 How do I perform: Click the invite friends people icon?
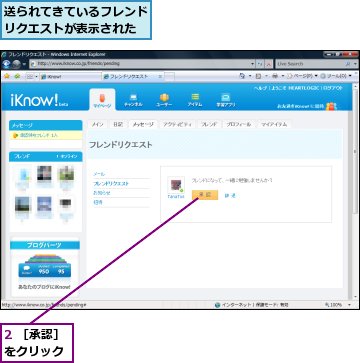(331, 106)
